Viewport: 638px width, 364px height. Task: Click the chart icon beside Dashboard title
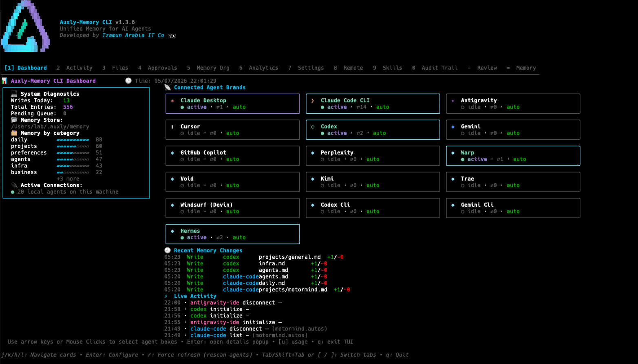(x=4, y=81)
